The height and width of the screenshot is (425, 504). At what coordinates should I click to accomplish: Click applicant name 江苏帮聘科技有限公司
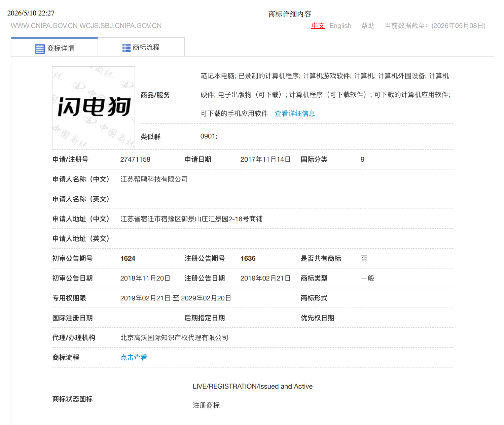pos(154,179)
